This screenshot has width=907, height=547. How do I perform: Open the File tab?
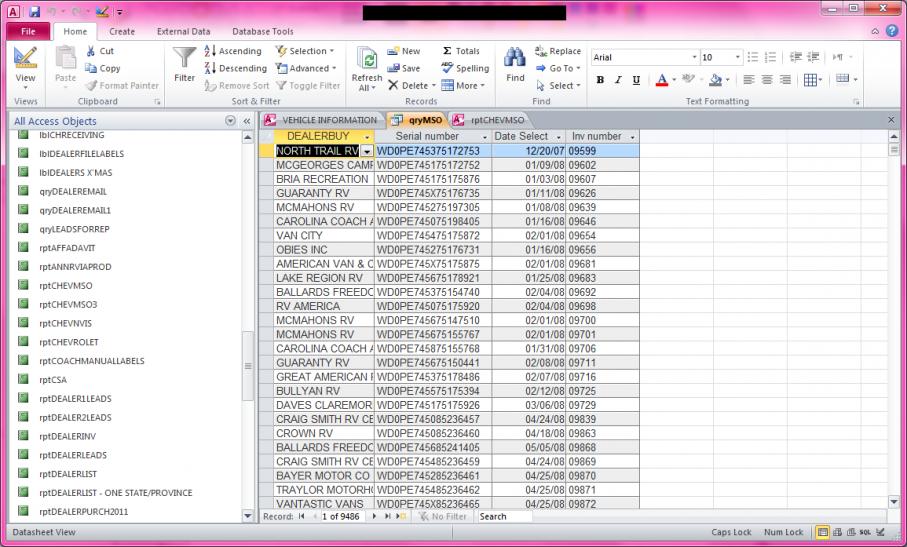click(28, 31)
